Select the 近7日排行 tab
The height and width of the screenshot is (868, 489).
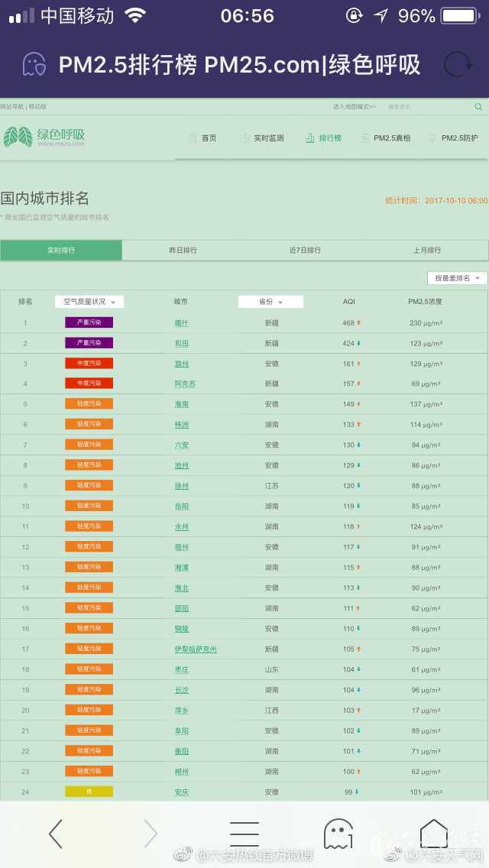point(305,251)
